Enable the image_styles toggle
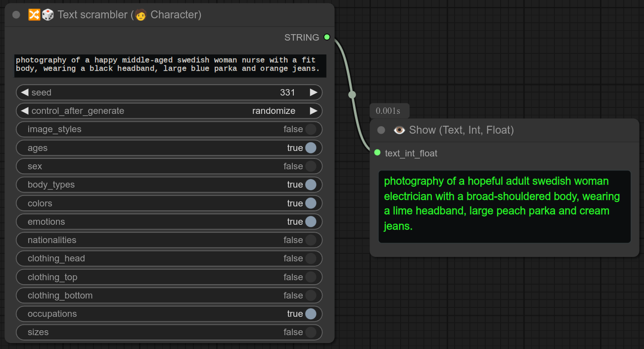Screen dimensions: 644x349 (310, 129)
